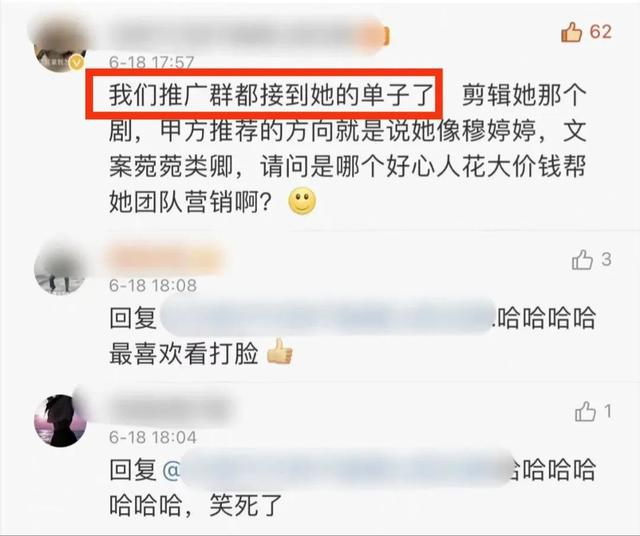This screenshot has width=640, height=536.
Task: Tap thumbs-up icon on comment with 3 likes
Action: click(x=582, y=260)
